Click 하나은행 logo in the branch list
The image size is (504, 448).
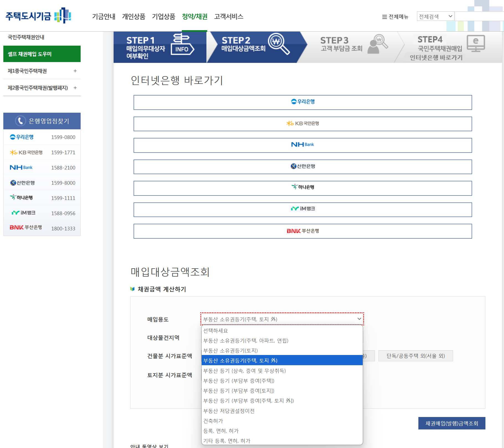(x=21, y=197)
